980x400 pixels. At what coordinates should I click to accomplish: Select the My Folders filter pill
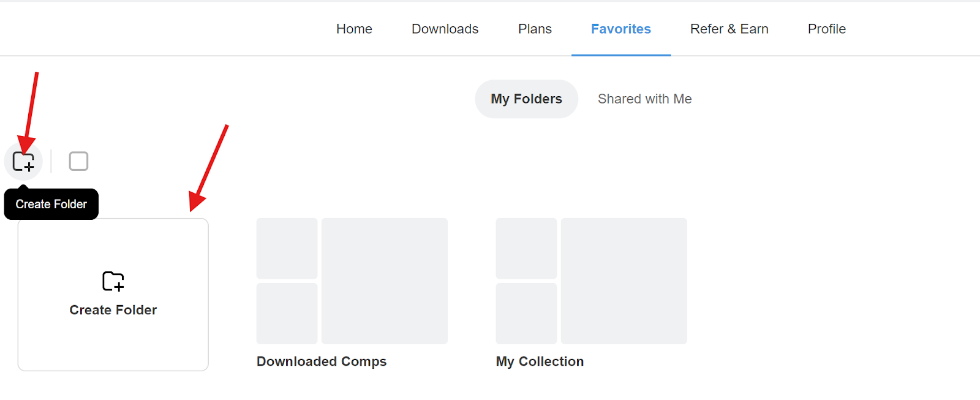526,99
